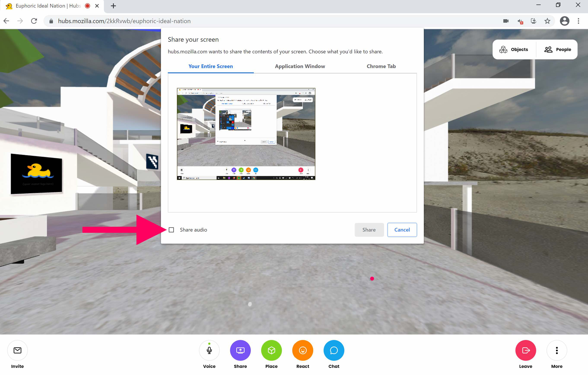Click the green Place cube icon
Screen dimensions: 588x375
(271, 350)
